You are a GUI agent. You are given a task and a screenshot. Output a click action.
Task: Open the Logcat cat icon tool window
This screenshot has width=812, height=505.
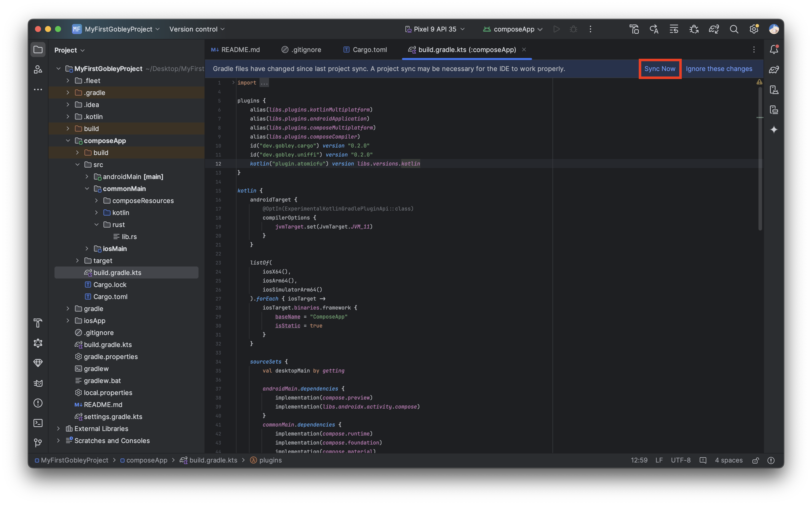coord(38,383)
